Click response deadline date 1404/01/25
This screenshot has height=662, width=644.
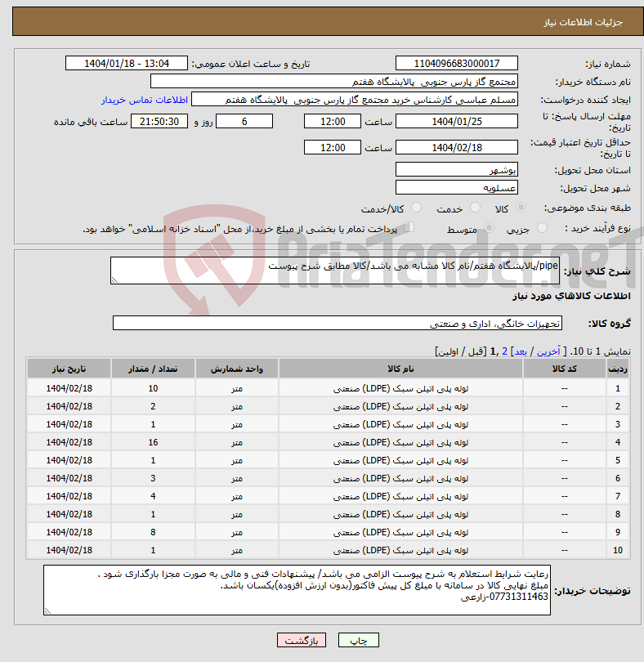point(457,122)
